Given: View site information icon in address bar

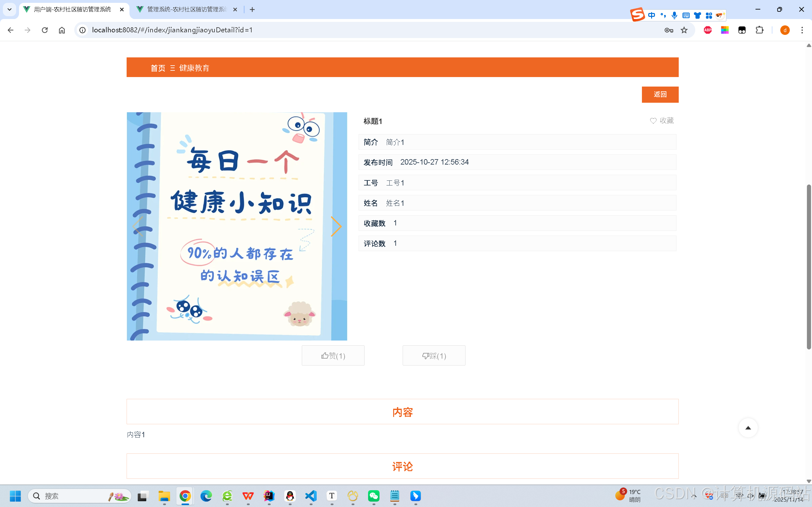Looking at the screenshot, I should point(82,30).
